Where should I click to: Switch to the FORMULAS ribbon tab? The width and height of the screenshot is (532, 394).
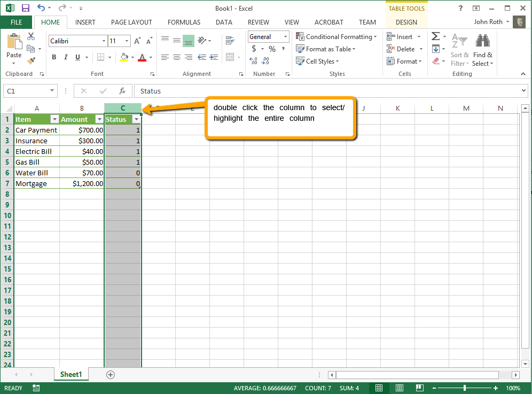coord(184,22)
